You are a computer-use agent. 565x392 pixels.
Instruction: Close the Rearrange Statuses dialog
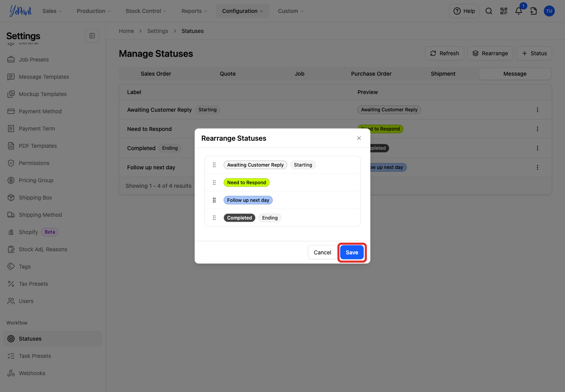(359, 138)
